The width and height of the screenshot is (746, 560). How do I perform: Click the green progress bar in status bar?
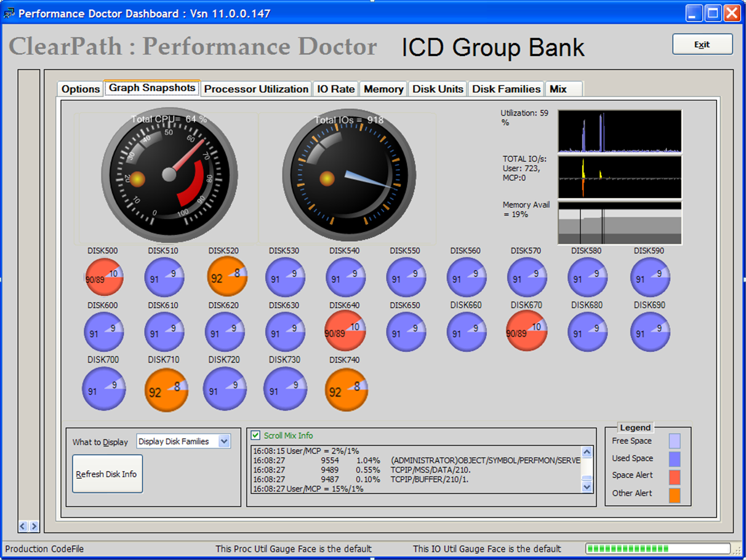[657, 548]
